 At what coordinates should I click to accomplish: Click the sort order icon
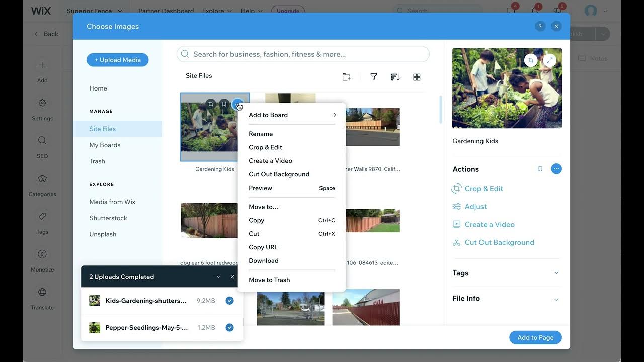point(395,77)
